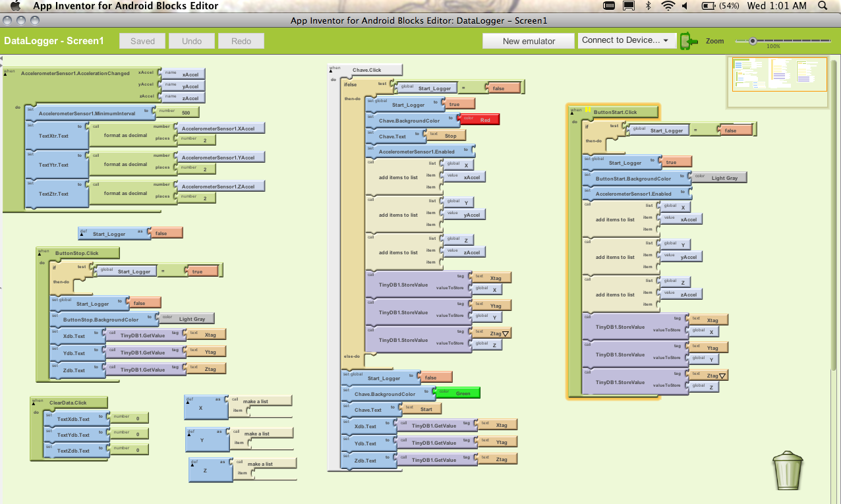Click the workspace minimap thumbnail

[778, 74]
